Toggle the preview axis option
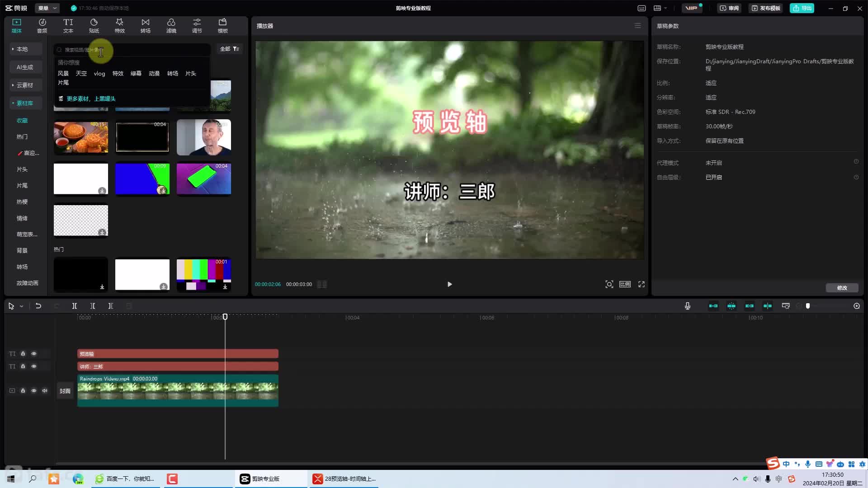Screen dimensions: 868x488 click(767, 306)
